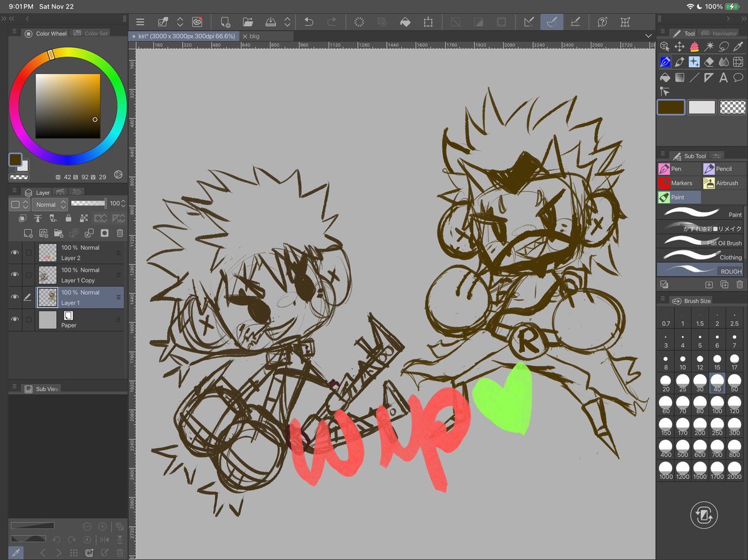Select the Markers sub tool group
This screenshot has width=748, height=560.
(679, 183)
